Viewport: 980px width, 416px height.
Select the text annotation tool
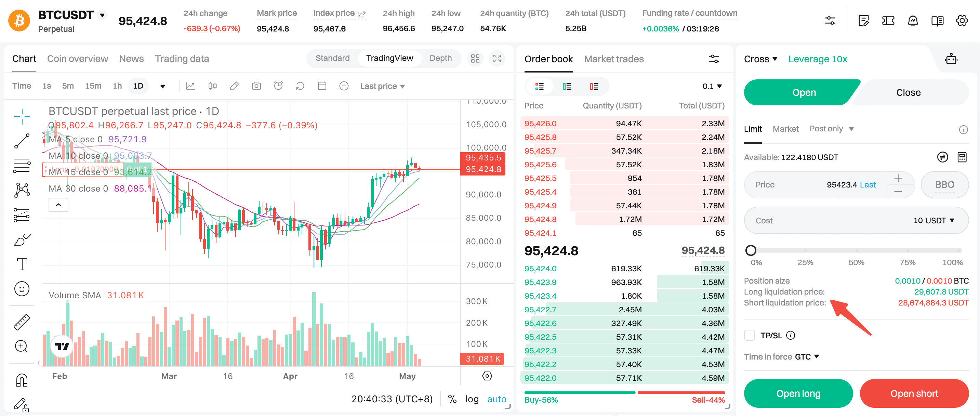22,264
